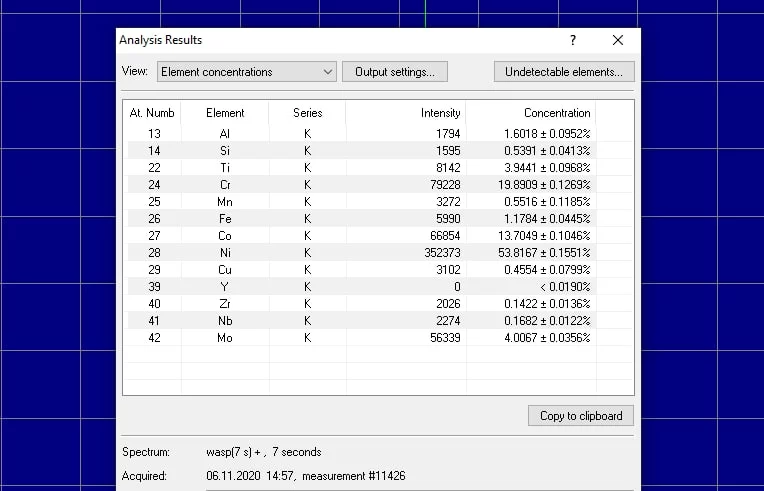764x491 pixels.
Task: Copy results to clipboard
Action: pos(580,416)
